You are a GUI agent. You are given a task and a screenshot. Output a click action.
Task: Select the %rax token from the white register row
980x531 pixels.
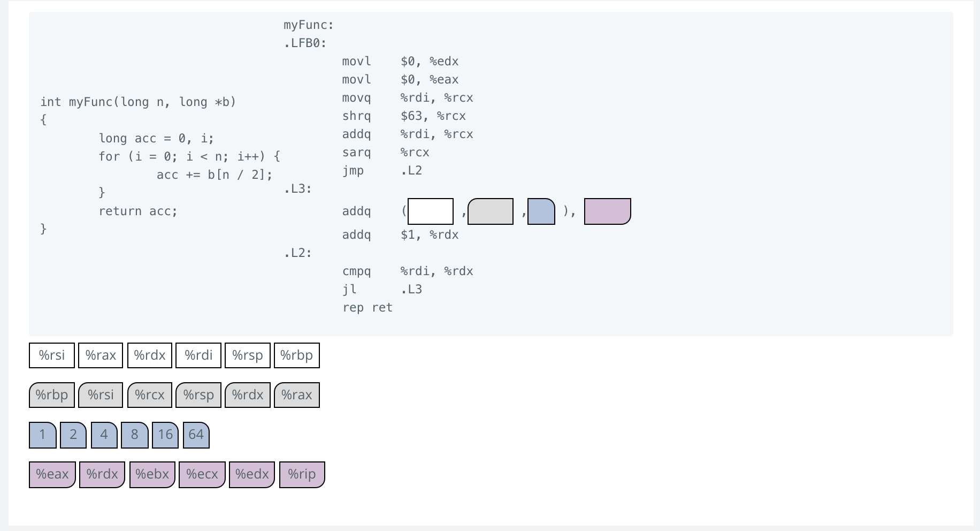click(x=101, y=355)
